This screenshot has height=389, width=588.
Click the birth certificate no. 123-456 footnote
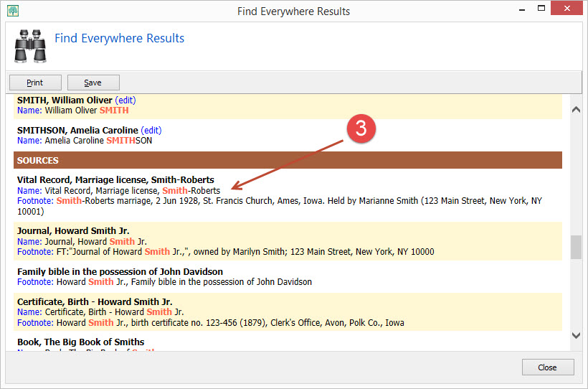click(x=210, y=322)
